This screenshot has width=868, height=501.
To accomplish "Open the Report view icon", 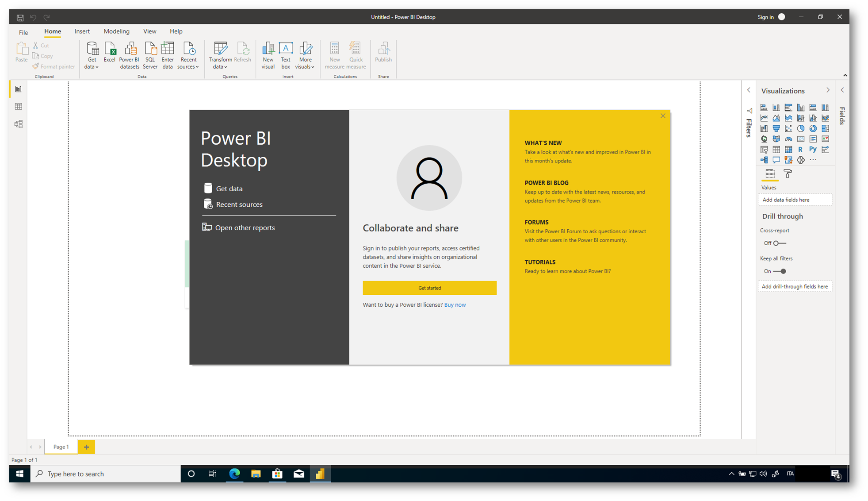I will pyautogui.click(x=19, y=89).
